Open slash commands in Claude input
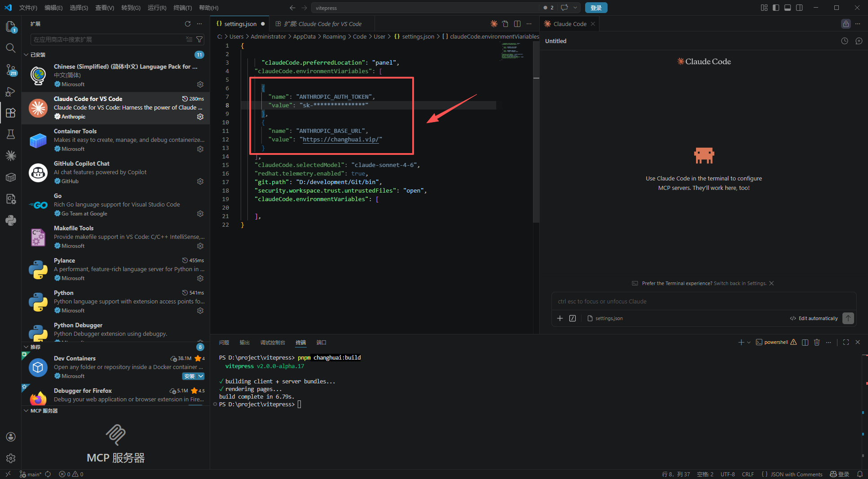868x479 pixels. pyautogui.click(x=573, y=318)
